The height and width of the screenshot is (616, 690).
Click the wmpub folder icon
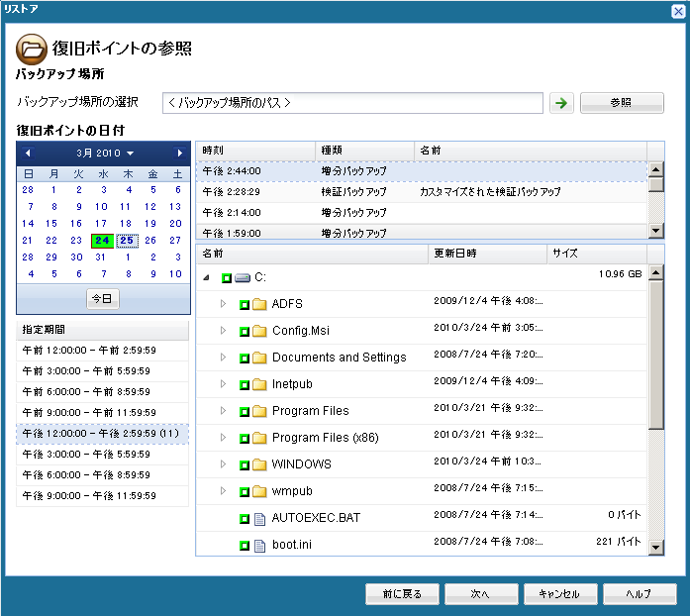(259, 491)
